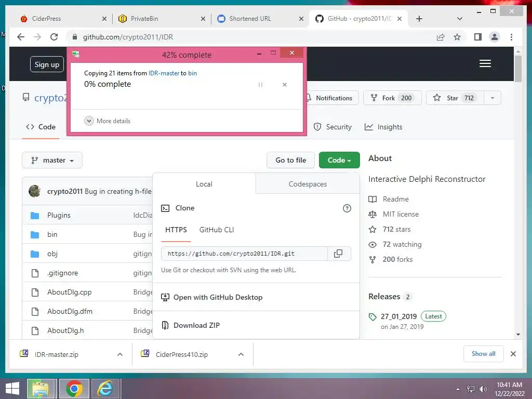Viewport: 532px width, 399px height.
Task: Select the HTTPS clone option
Action: point(176,230)
